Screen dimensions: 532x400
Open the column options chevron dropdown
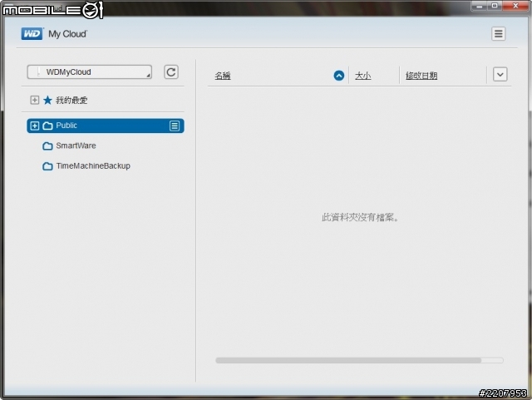coord(500,74)
